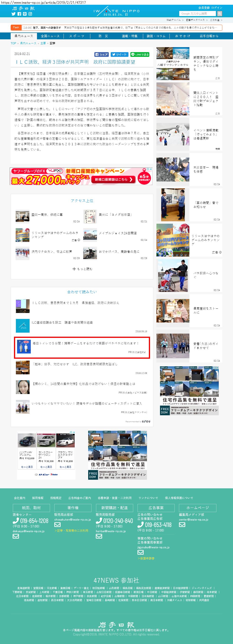Click the mail icon under center@iwate-np.co.jp
Screen dimensions: 233x644
(x=182, y=524)
